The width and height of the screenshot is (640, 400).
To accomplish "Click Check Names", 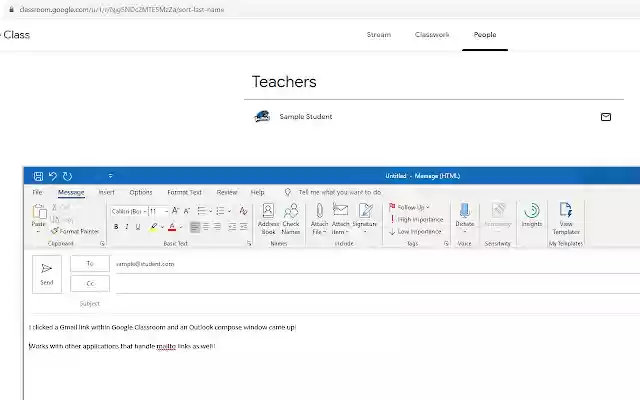I will click(291, 219).
